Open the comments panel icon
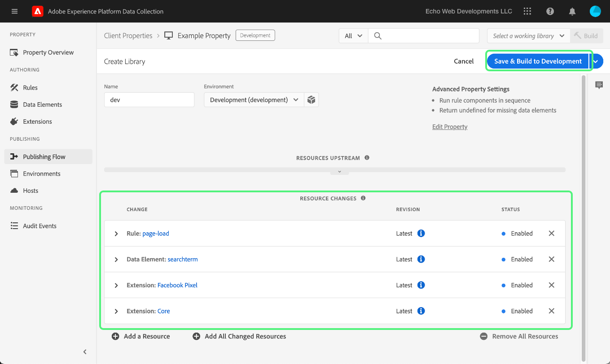The image size is (610, 364). 599,85
